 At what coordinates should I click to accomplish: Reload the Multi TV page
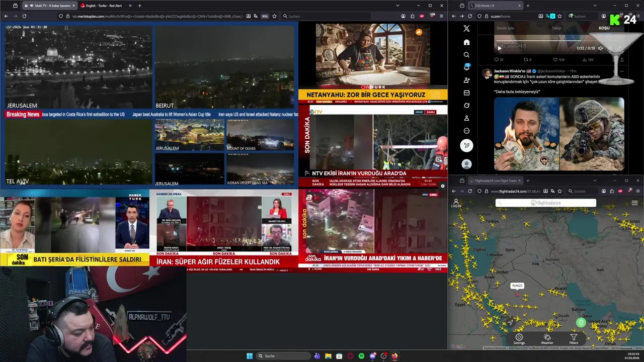tap(24, 16)
